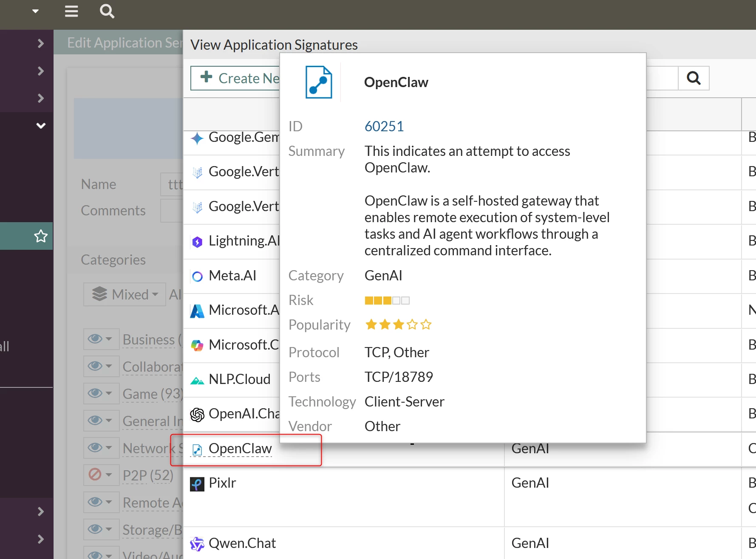
Task: Click the sidebar favorites star icon
Action: (x=41, y=236)
